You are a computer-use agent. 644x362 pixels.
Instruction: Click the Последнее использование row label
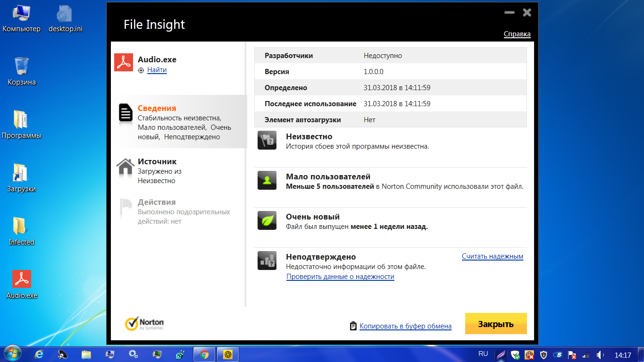click(310, 104)
